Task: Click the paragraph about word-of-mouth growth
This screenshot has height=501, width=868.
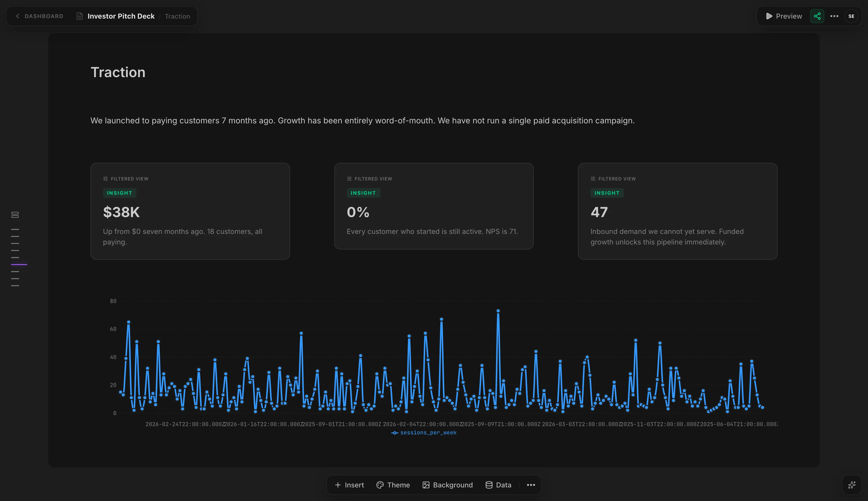Action: 362,120
